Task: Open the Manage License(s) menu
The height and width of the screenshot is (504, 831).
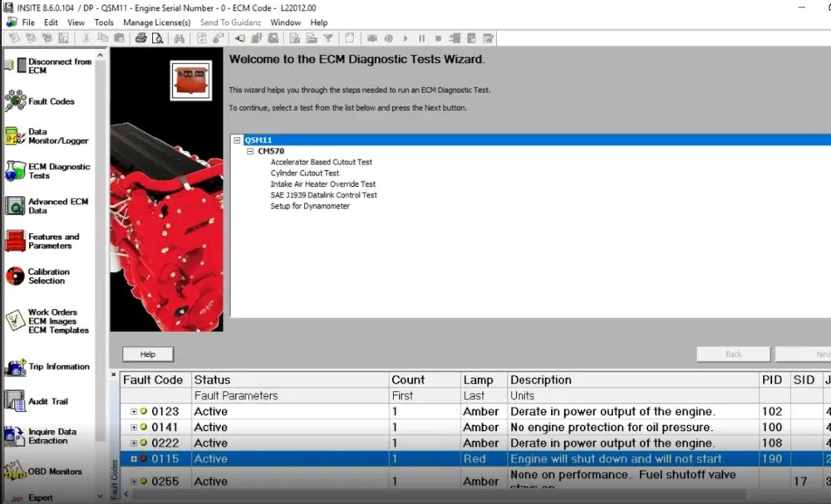Action: click(x=157, y=22)
